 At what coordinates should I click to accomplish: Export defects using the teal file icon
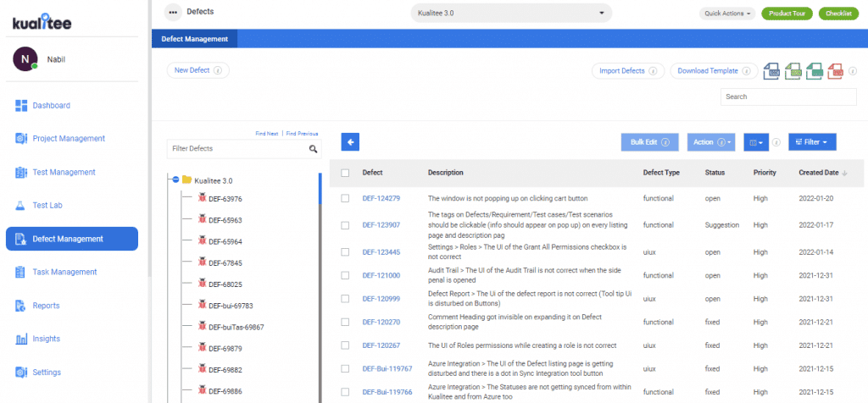point(815,71)
